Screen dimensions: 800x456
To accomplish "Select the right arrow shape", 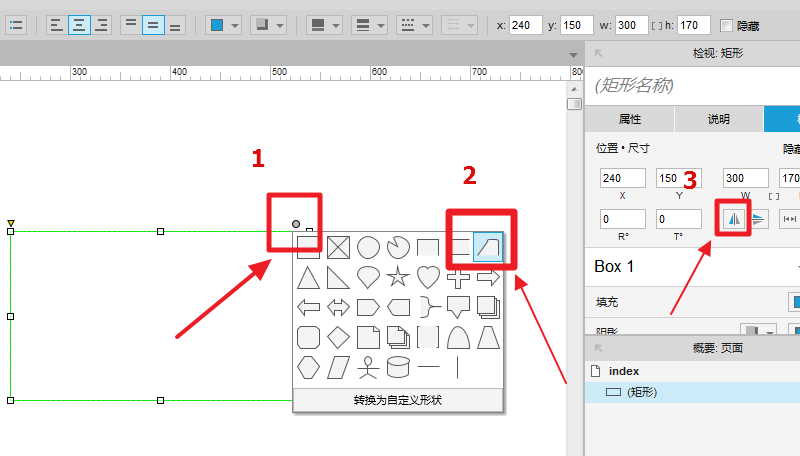I will pyautogui.click(x=488, y=277).
